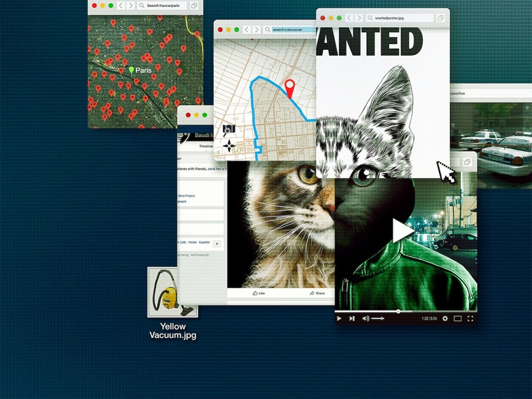Switch video to theater mode
Screen dimensions: 532x399
coord(458,319)
